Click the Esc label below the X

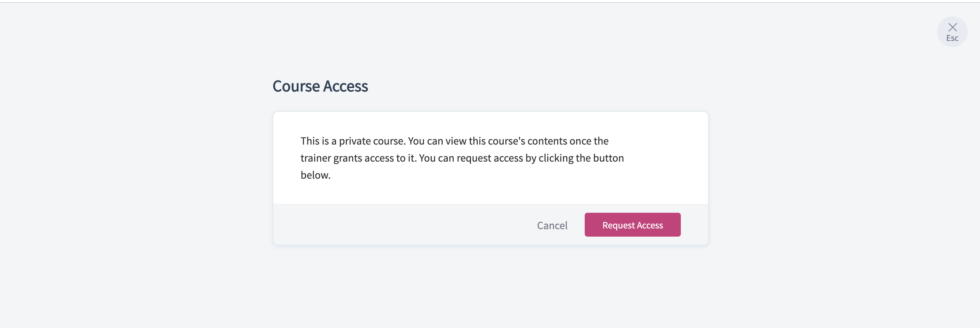pos(952,39)
